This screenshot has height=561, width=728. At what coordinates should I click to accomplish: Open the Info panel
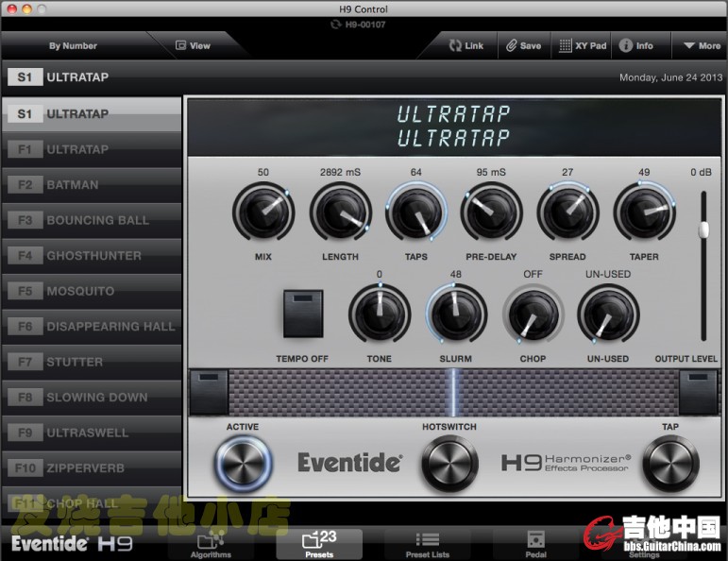pyautogui.click(x=636, y=45)
